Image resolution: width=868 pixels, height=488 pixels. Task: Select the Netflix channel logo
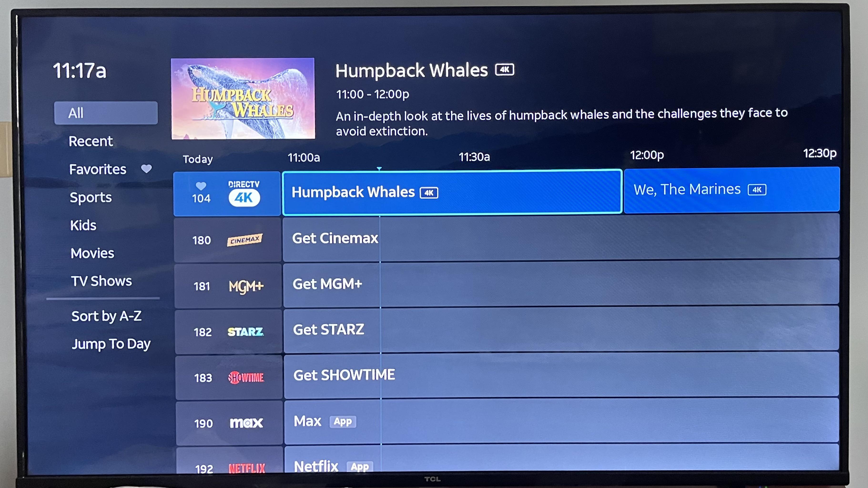point(247,468)
